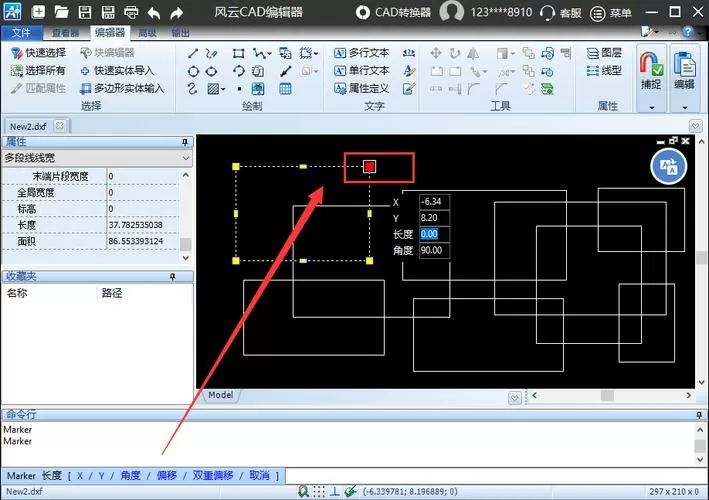Viewport: 709px width, 500px height.
Task: Open the hatch tool dropdown arrow
Action: [x=223, y=90]
